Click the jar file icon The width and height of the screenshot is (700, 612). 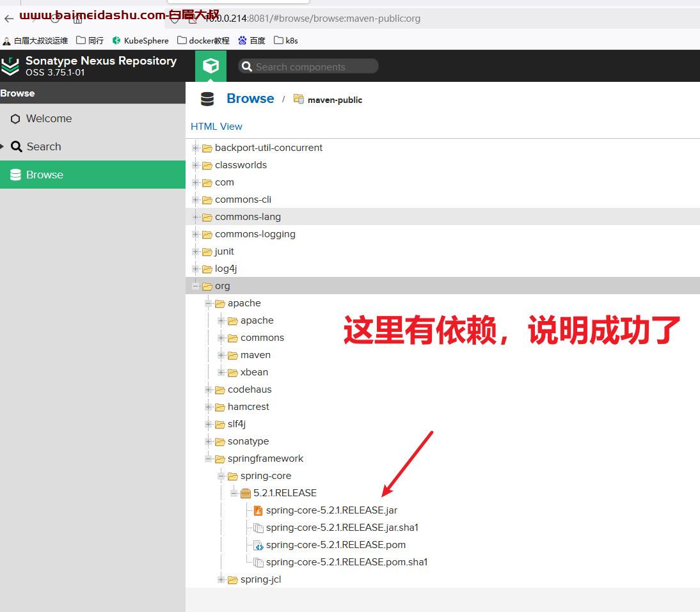coord(258,511)
